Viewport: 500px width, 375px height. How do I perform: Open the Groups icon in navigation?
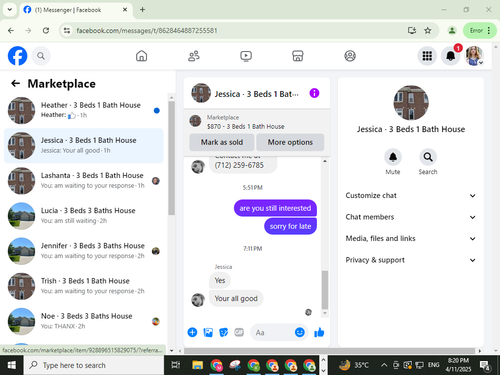pyautogui.click(x=350, y=56)
